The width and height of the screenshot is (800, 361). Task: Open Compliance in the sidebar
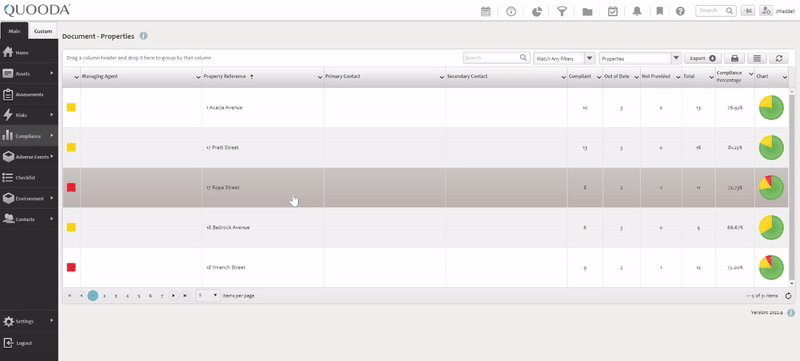[29, 136]
